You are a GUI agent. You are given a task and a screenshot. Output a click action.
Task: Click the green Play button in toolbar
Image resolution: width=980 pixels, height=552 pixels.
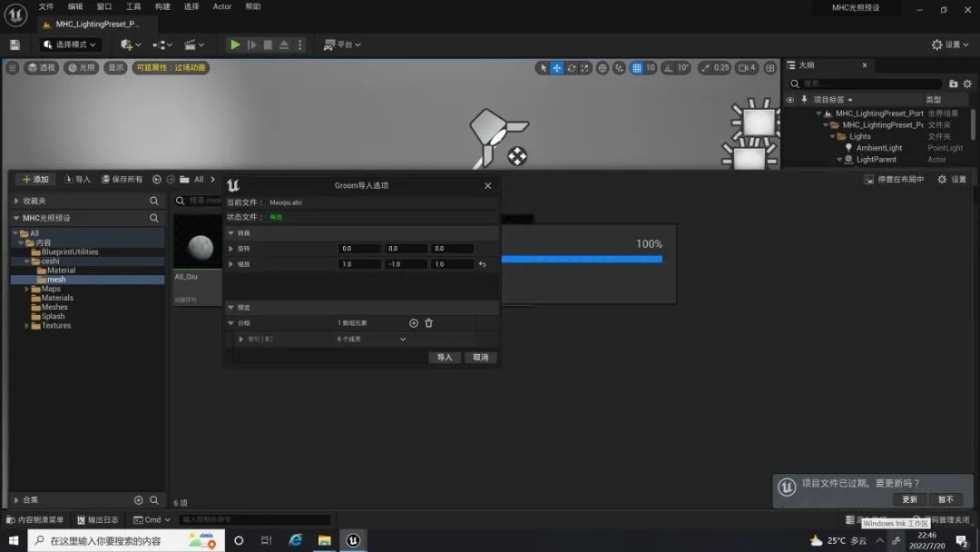(235, 44)
